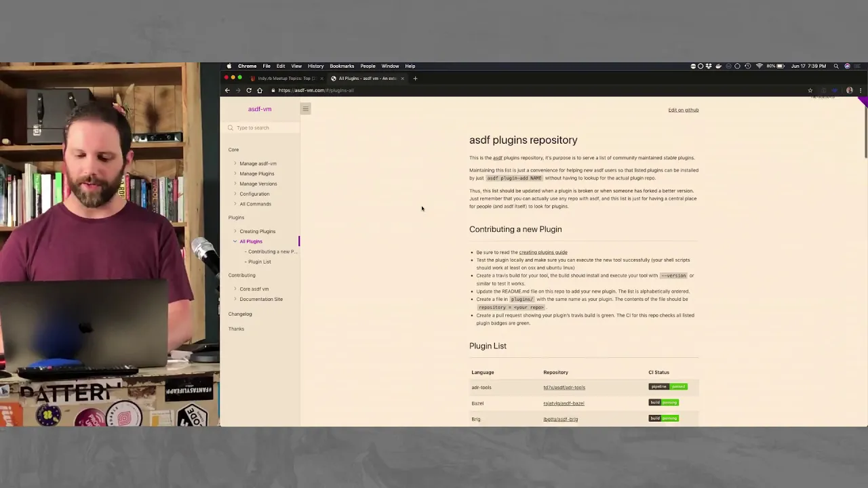
Task: Open the View menu
Action: [296, 66]
